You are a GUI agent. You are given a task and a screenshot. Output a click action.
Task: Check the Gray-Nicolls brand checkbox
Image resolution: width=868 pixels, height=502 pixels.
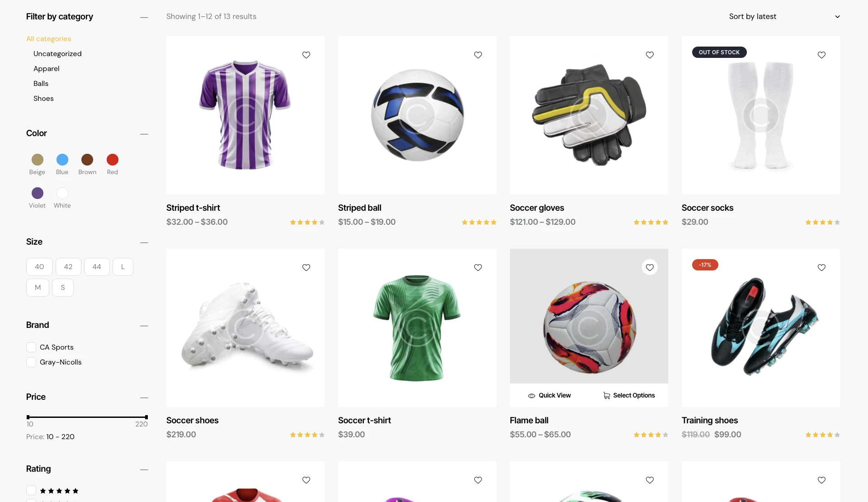click(x=31, y=362)
